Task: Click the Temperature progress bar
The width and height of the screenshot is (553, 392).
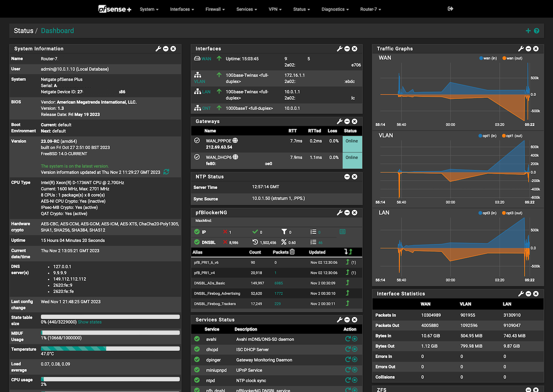Action: (111, 349)
